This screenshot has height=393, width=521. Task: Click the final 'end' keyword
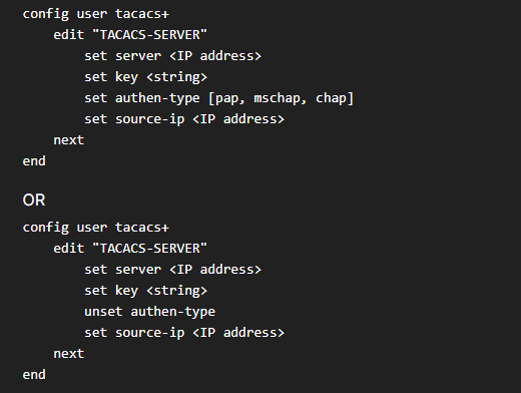34,375
